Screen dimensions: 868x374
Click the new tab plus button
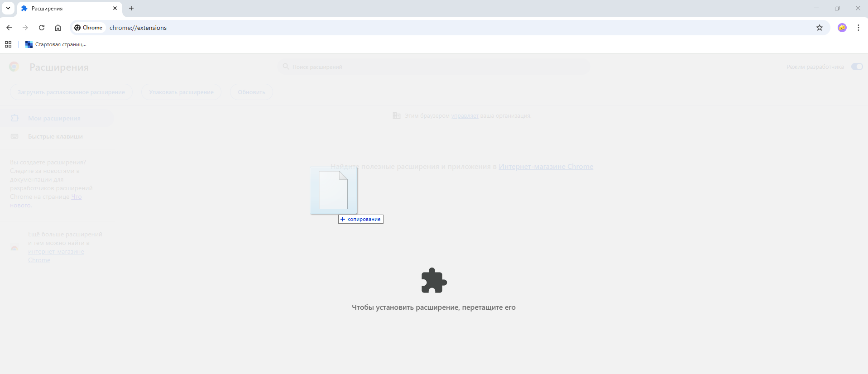131,8
